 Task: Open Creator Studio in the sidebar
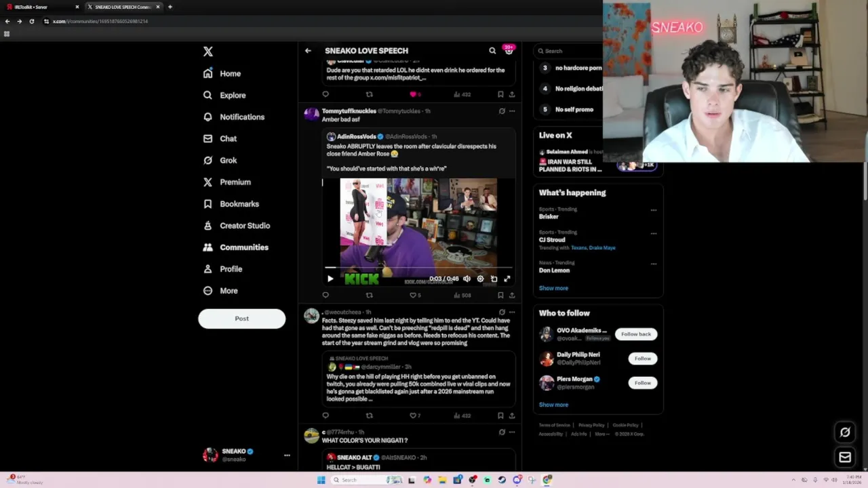pos(237,226)
